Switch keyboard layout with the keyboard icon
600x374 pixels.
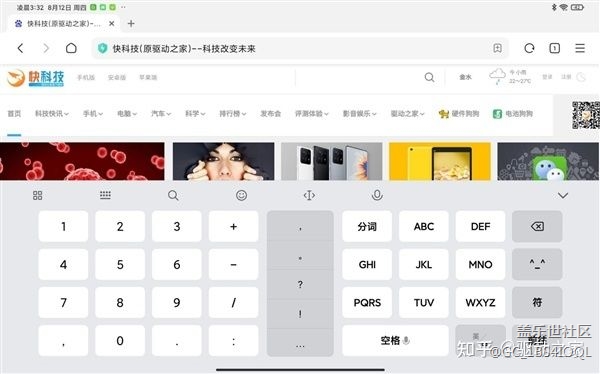pos(105,195)
